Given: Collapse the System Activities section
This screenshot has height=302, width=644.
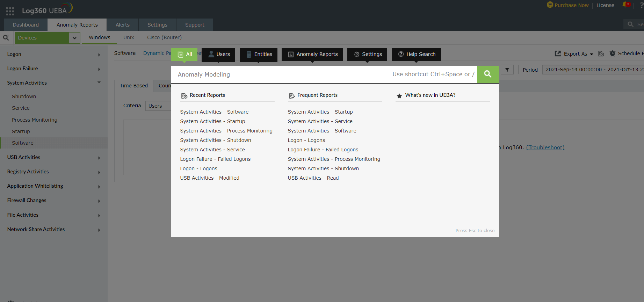Looking at the screenshot, I should pos(99,82).
